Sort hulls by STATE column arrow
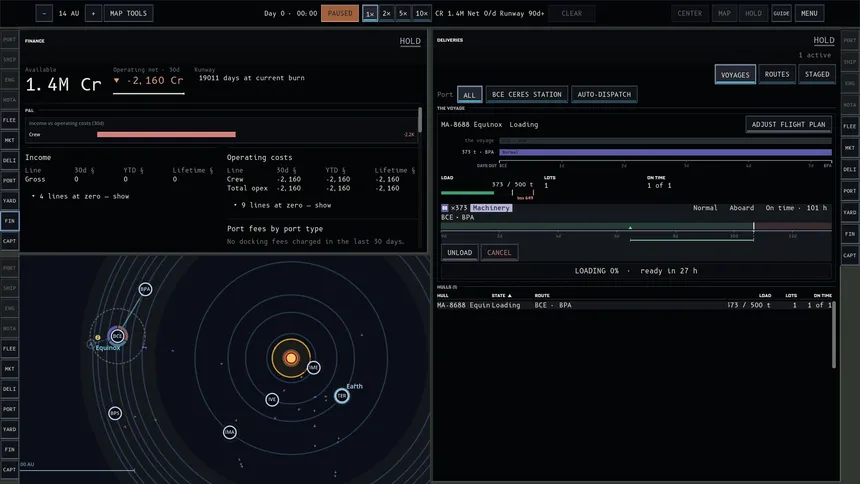Viewport: 860px width, 484px height. [509, 296]
